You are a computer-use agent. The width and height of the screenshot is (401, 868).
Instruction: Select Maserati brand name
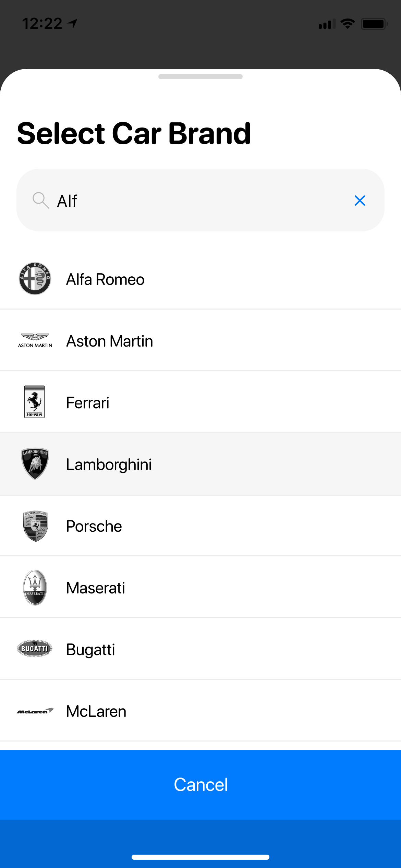(96, 588)
